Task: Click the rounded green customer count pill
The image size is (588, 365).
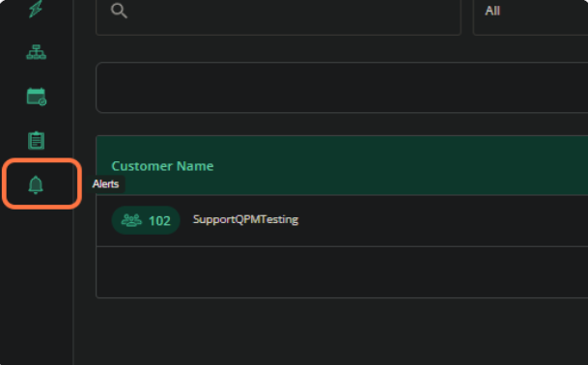Action: [146, 220]
